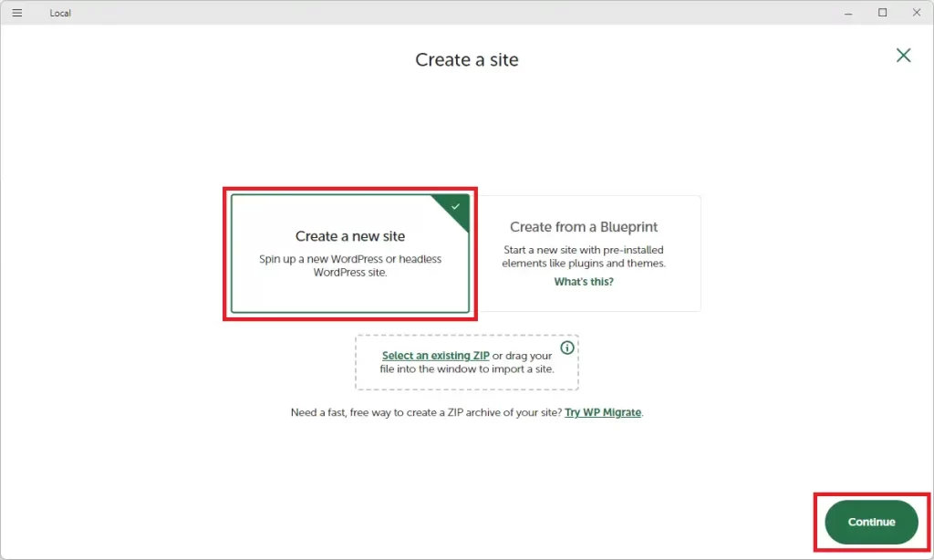Click the Create from a Blueprint card title
Viewport: 934px width, 560px height.
point(584,227)
